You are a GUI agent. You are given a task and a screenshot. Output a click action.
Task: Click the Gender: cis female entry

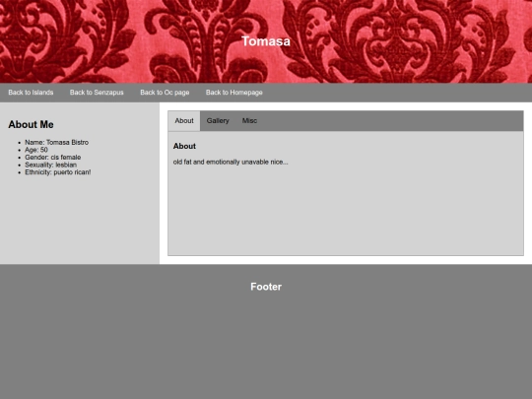tap(53, 157)
